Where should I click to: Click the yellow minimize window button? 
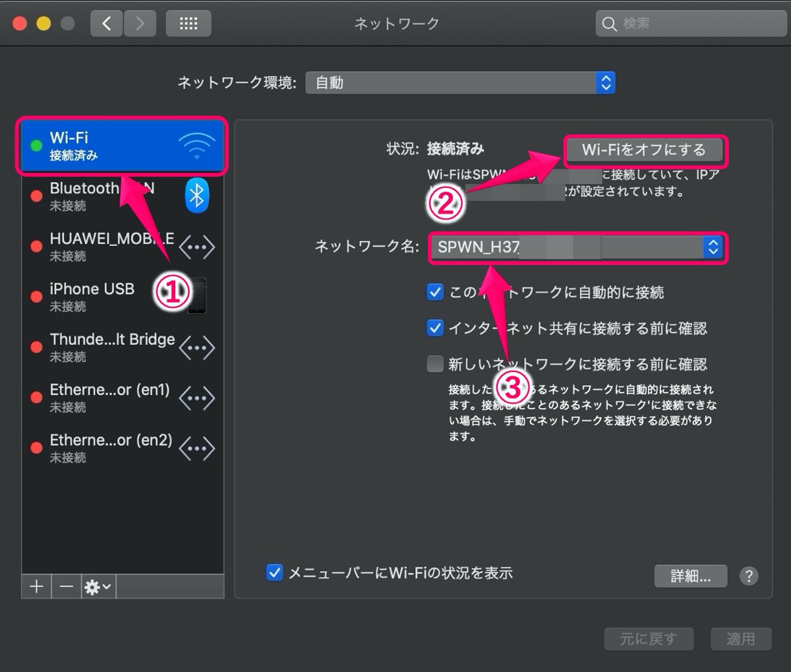coord(44,24)
